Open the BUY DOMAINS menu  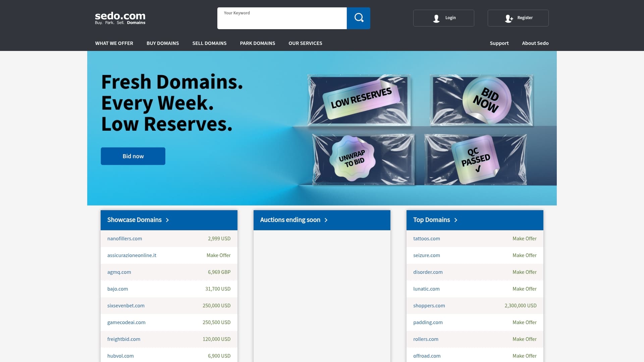pyautogui.click(x=163, y=43)
